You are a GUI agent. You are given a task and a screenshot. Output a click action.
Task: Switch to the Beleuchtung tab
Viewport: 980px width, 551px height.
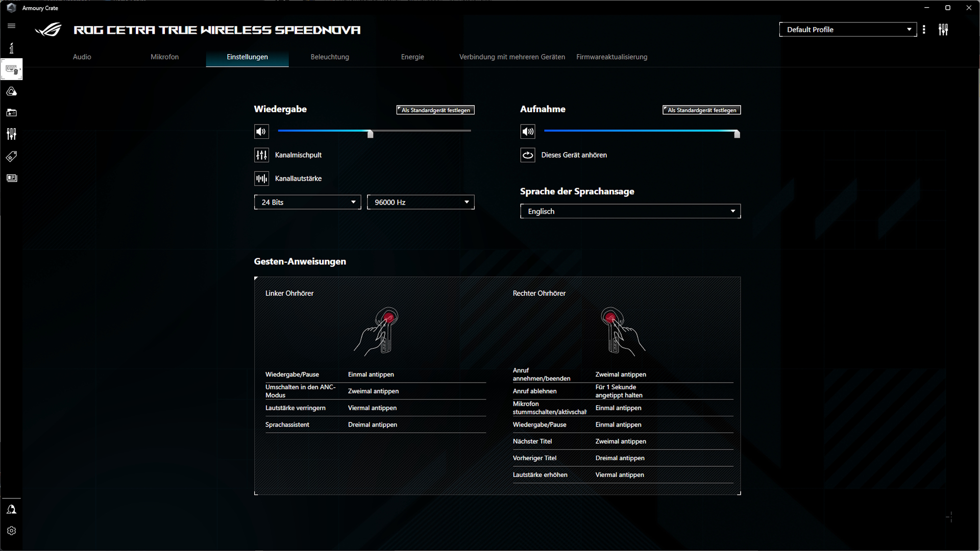click(x=330, y=57)
